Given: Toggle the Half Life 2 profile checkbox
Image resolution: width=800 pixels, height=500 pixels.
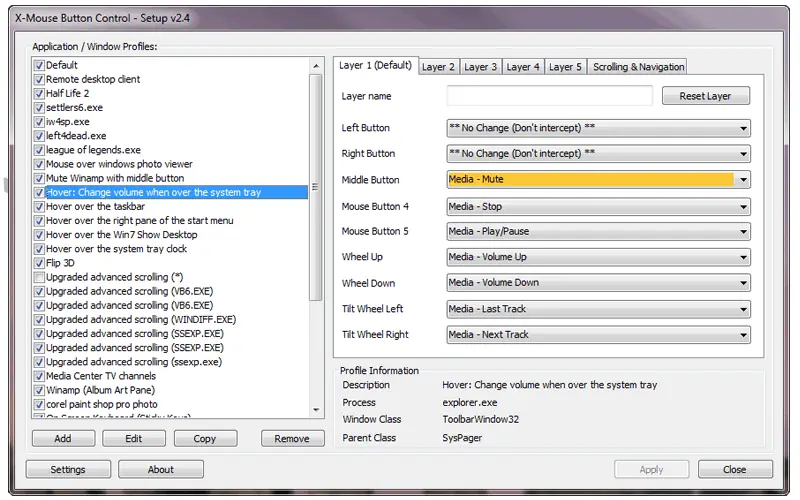Looking at the screenshot, I should pyautogui.click(x=39, y=94).
